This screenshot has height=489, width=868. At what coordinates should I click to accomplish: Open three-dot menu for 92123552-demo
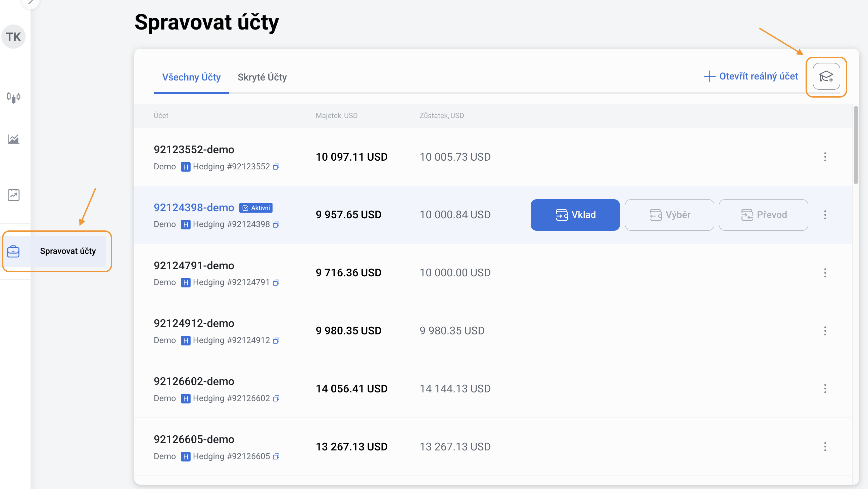click(825, 157)
